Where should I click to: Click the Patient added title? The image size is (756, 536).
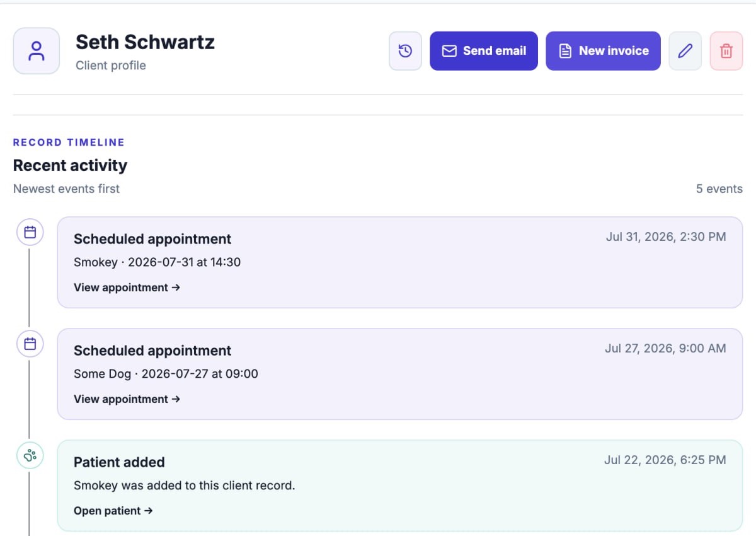click(x=119, y=462)
